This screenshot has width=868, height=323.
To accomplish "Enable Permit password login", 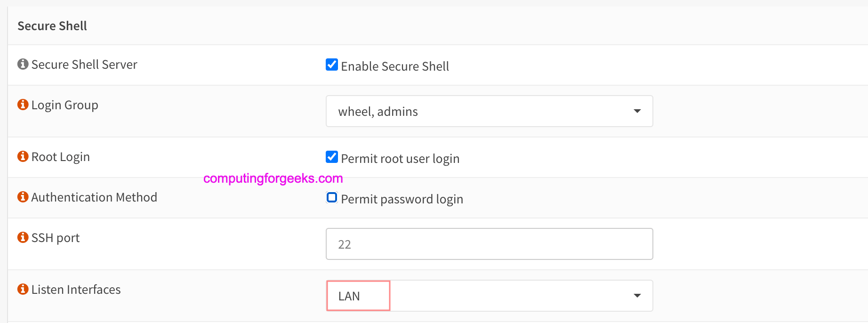I will (331, 198).
